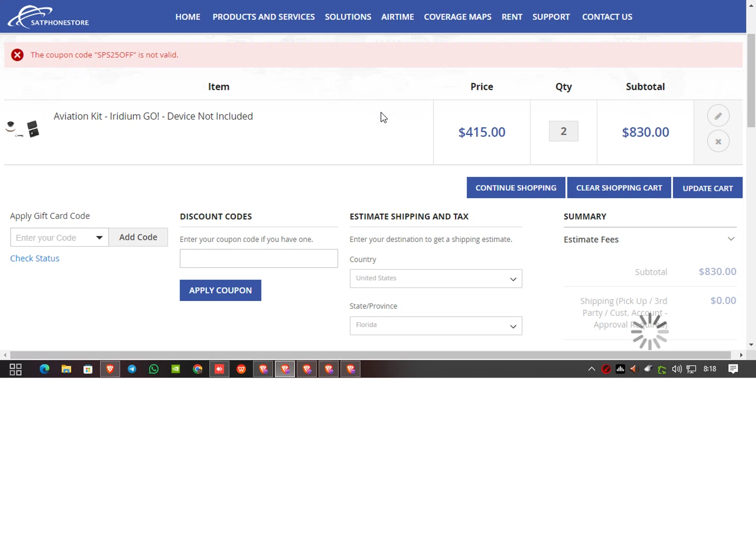Open Aviation Kit - Iridium GO! product link
Viewport: 756px width, 541px height.
tap(153, 116)
